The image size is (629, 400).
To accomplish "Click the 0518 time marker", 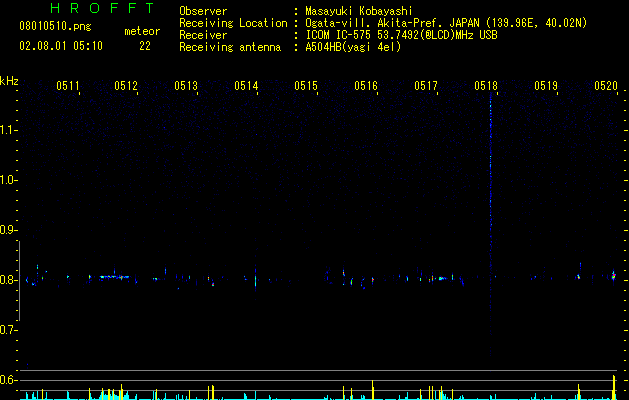I will (486, 86).
